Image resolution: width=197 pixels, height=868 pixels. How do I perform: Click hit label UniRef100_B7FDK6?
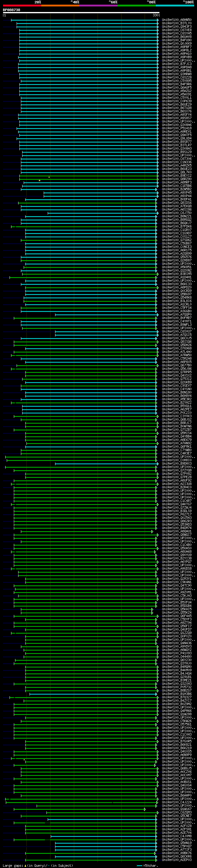pos(177,226)
